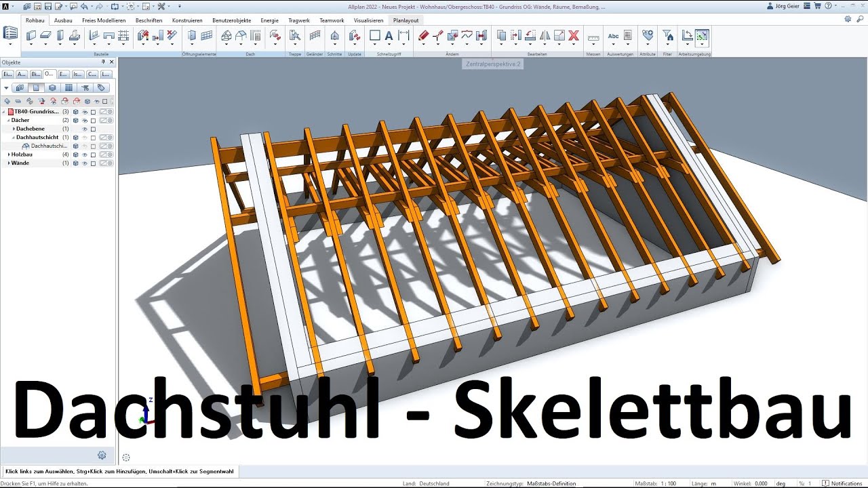868x488 pixels.
Task: Click Notifications in the status bar
Action: coord(842,483)
